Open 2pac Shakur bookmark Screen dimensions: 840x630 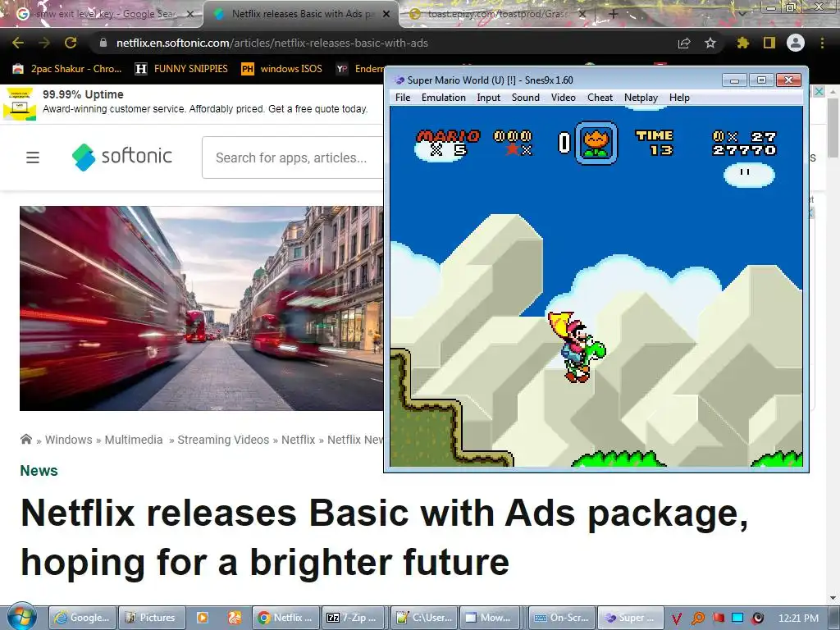click(67, 69)
